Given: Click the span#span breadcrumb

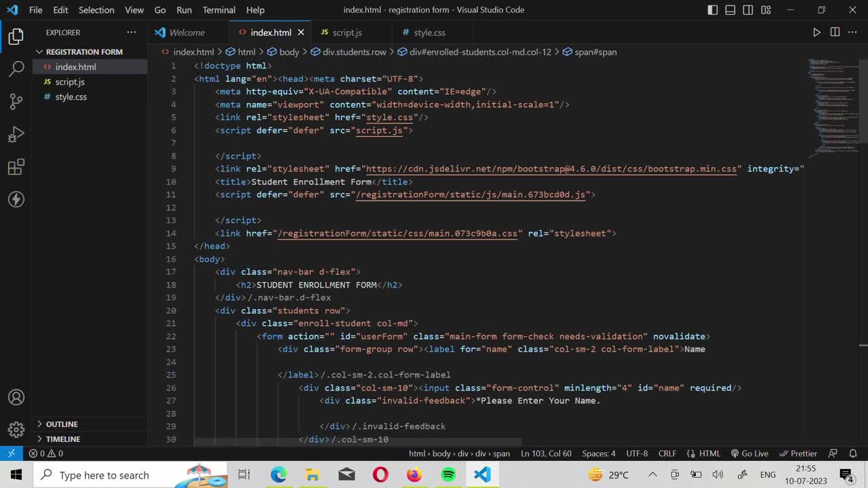Looking at the screenshot, I should 590,52.
